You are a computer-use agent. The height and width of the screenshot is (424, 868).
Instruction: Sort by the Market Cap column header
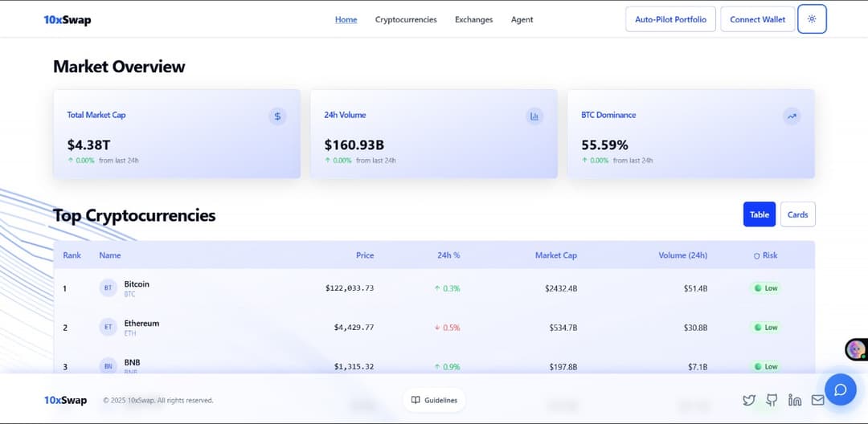pyautogui.click(x=556, y=255)
